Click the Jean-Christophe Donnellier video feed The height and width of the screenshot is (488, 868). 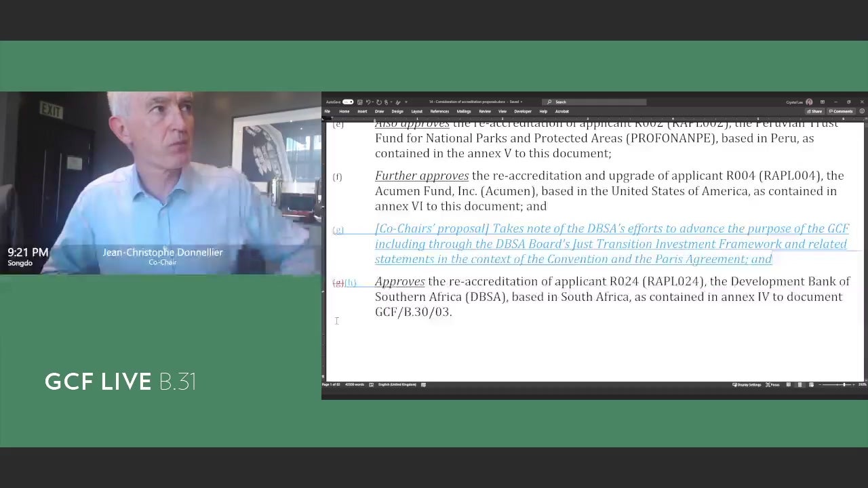pyautogui.click(x=161, y=183)
